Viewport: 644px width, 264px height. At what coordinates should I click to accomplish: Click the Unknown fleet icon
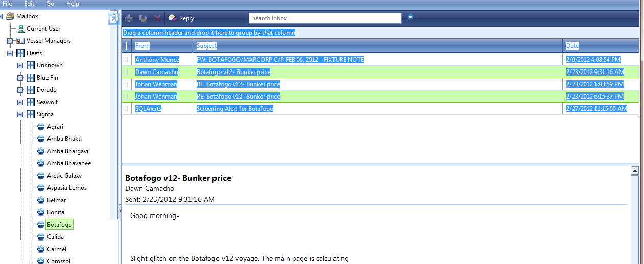(x=31, y=65)
